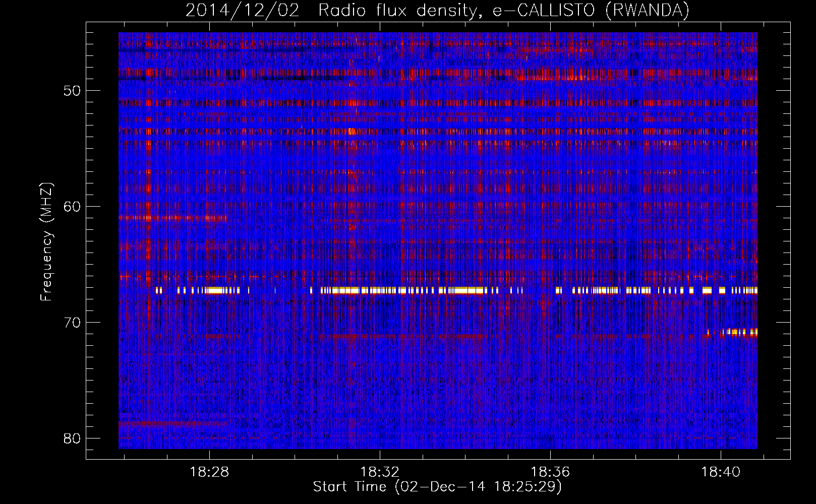The image size is (816, 504).
Task: Click the time tick label "18:32"
Action: pos(380,472)
